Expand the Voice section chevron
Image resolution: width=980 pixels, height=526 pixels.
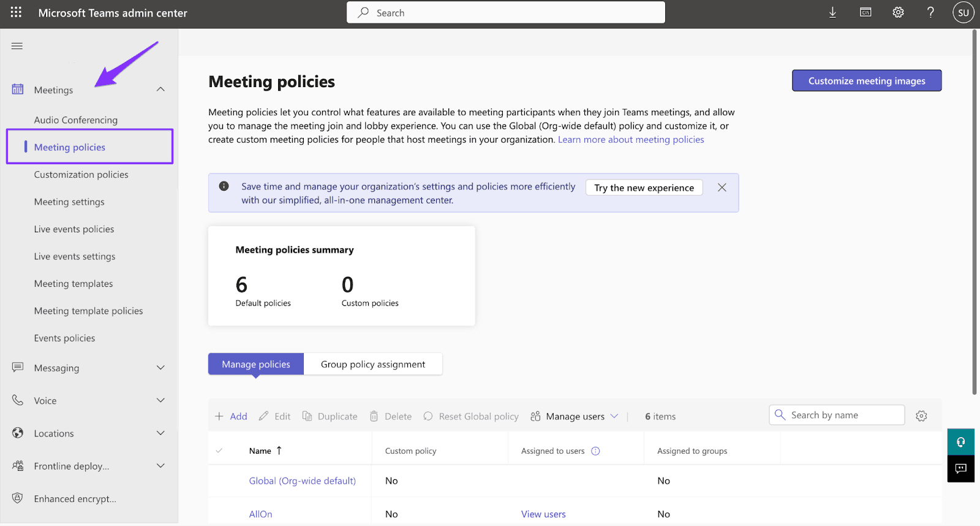[x=160, y=400]
